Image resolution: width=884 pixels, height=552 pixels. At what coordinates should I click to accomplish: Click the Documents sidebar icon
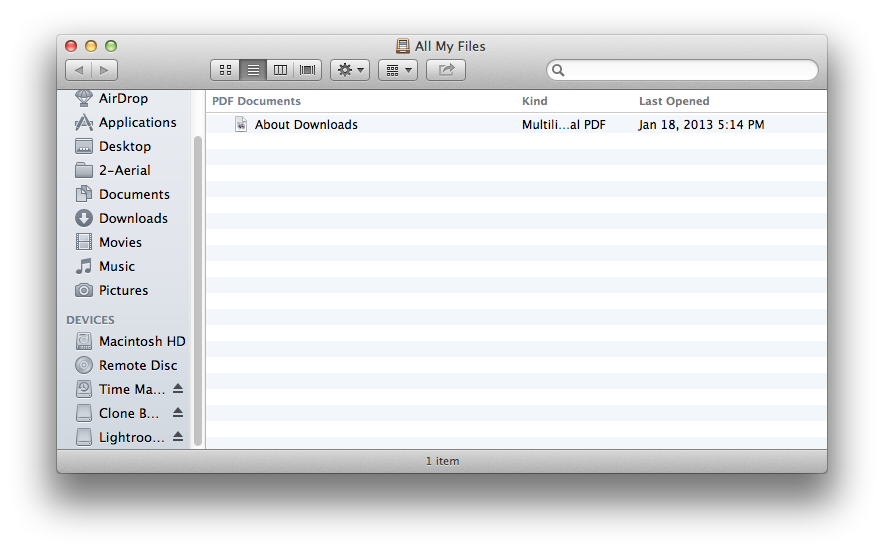pos(84,194)
